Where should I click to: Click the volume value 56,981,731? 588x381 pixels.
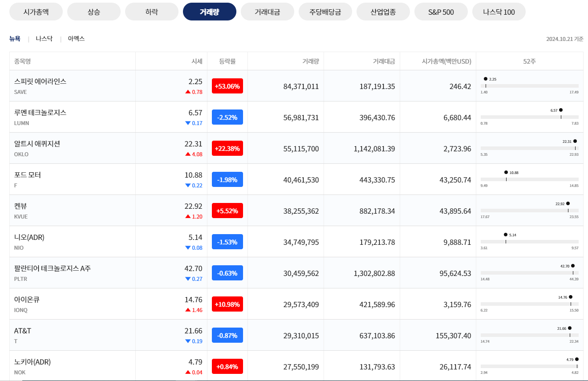(301, 118)
